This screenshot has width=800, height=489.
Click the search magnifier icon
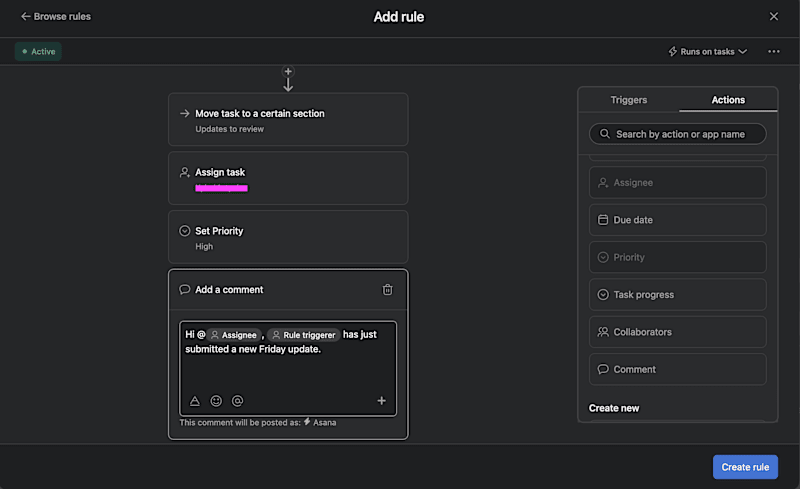tap(605, 134)
